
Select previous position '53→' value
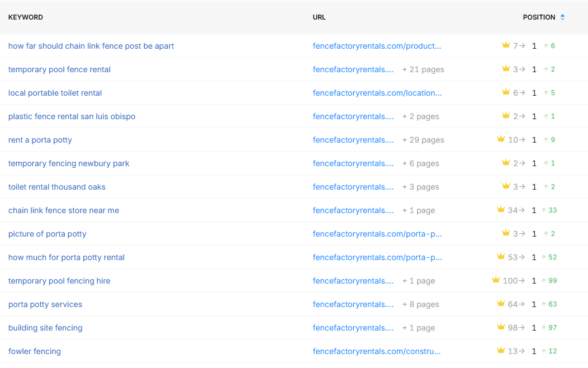click(516, 257)
